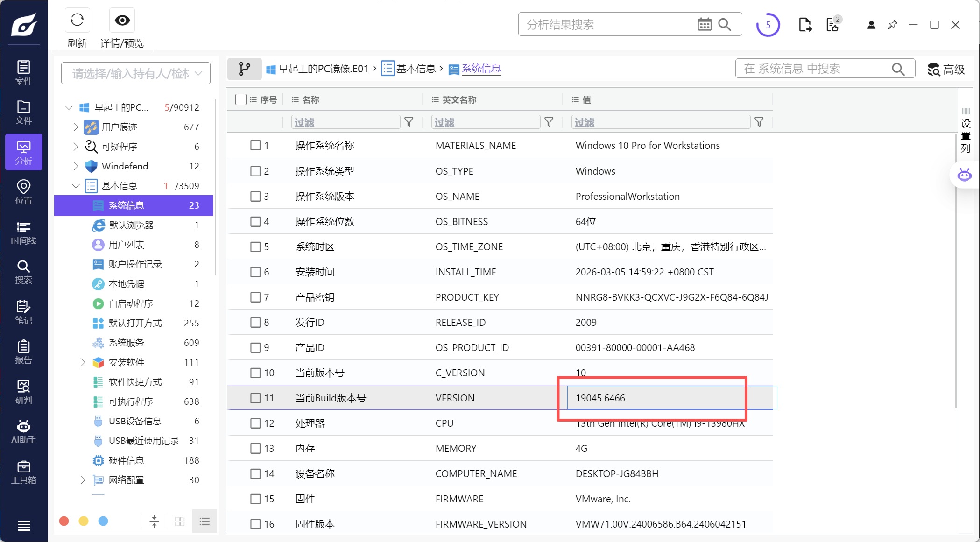
Task: Collapse the 基本信息 tree node
Action: click(76, 186)
